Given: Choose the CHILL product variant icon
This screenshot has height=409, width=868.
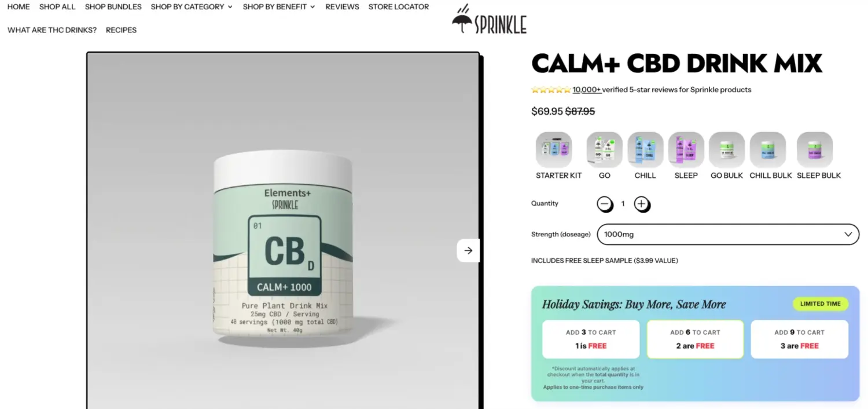Looking at the screenshot, I should pos(645,149).
